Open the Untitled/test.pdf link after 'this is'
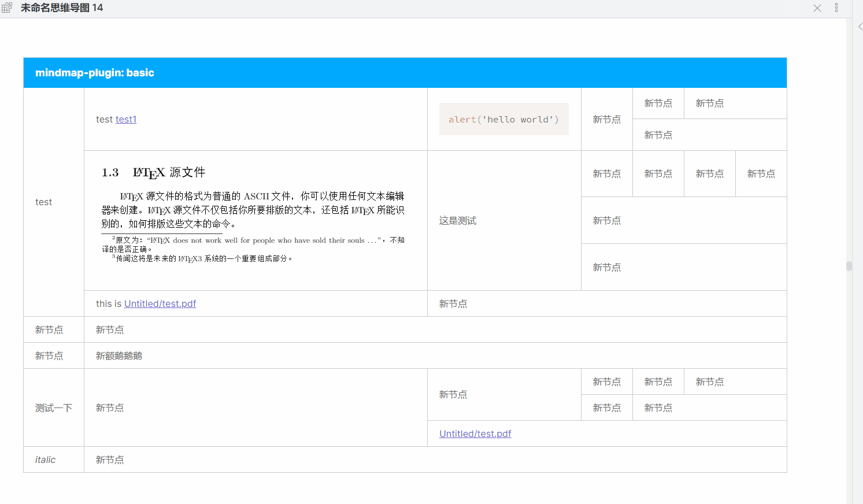This screenshot has height=504, width=863. [160, 304]
